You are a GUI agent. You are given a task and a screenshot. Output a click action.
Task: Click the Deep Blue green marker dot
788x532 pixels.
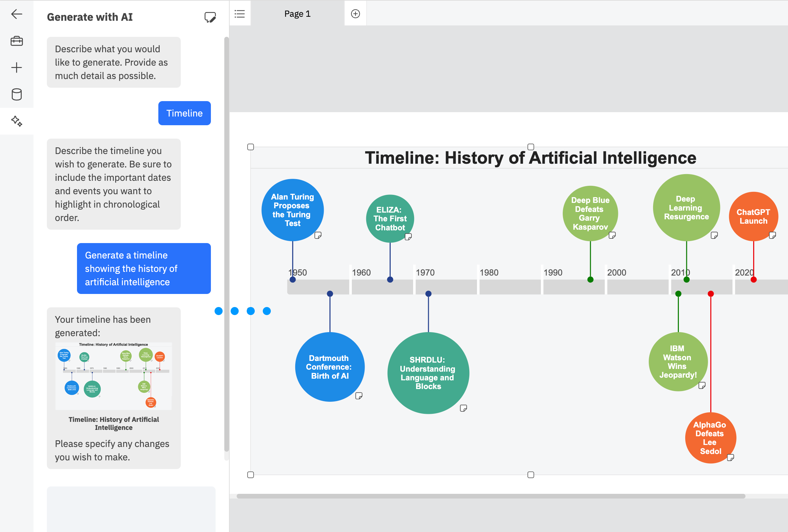(590, 280)
